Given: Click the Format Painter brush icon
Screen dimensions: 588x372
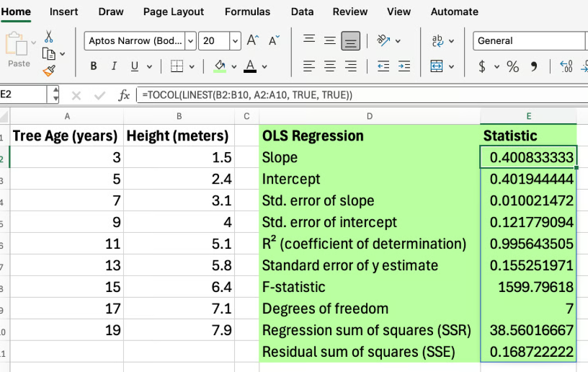Looking at the screenshot, I should point(49,71).
